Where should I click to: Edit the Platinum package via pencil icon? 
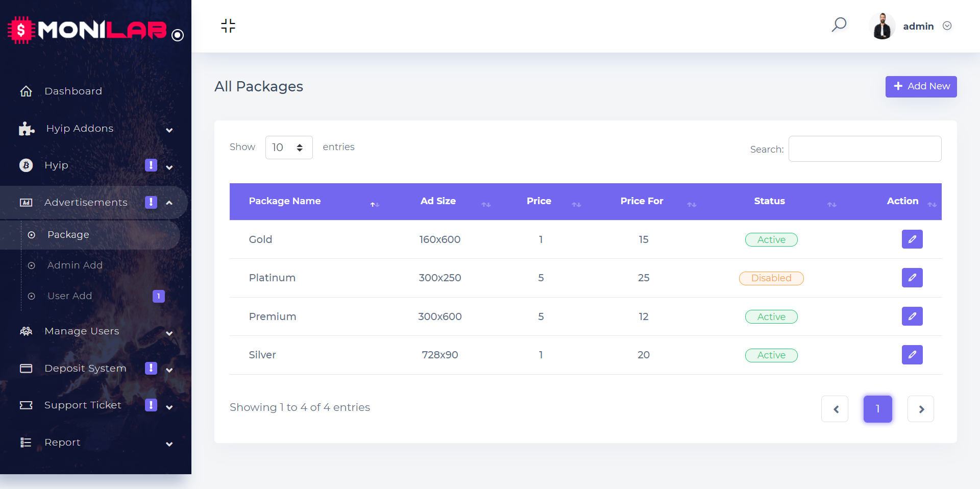pos(912,278)
